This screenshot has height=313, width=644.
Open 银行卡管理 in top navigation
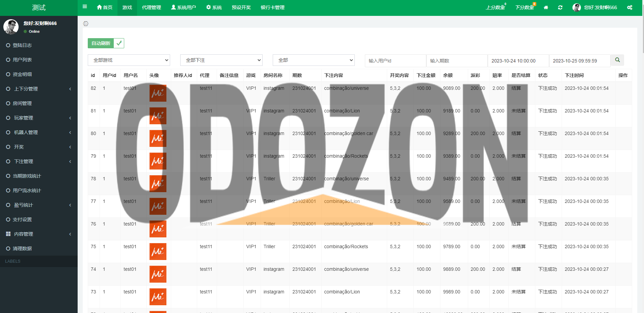point(273,7)
